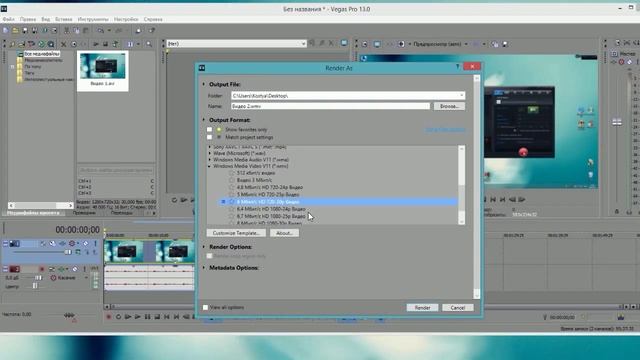Open the Файл menu
Viewport: 640px width, 360px height.
[9, 19]
